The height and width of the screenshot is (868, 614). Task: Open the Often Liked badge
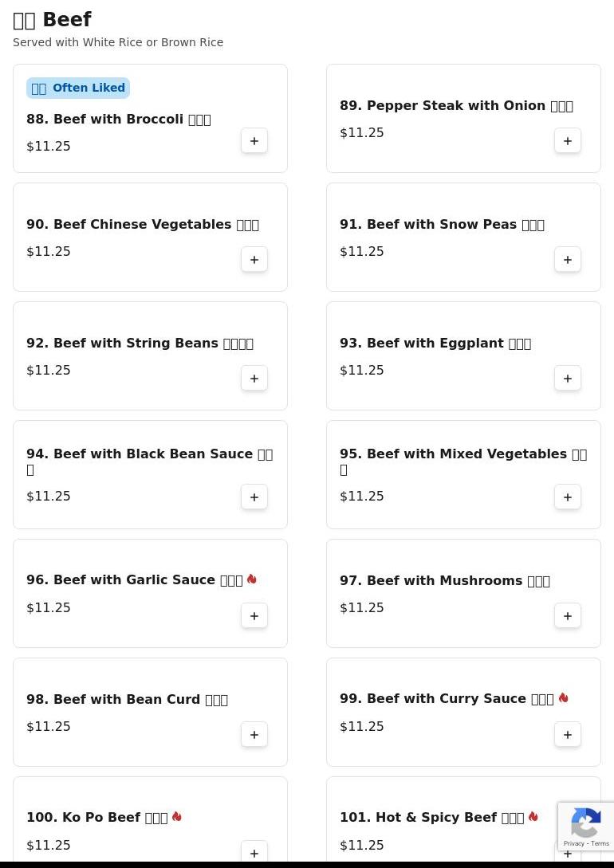(78, 88)
